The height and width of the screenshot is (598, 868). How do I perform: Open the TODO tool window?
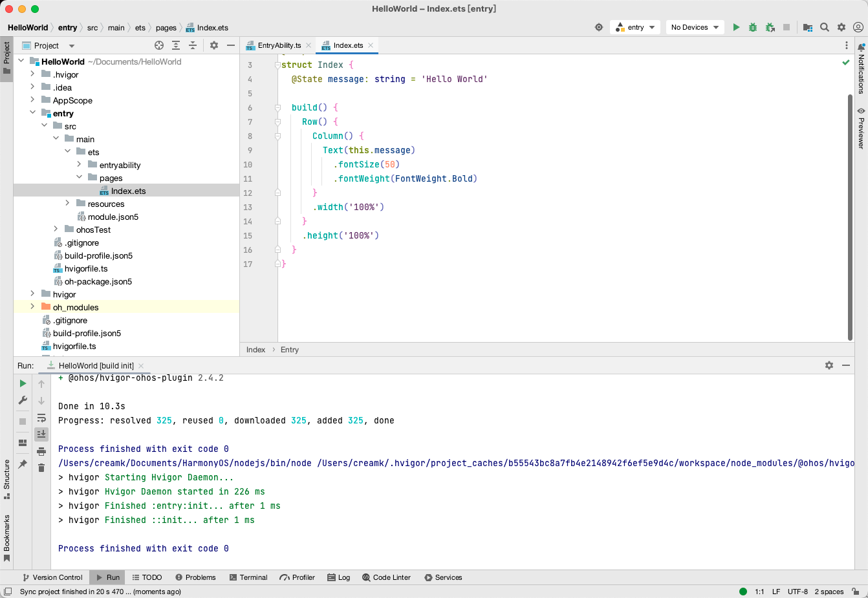click(x=147, y=577)
